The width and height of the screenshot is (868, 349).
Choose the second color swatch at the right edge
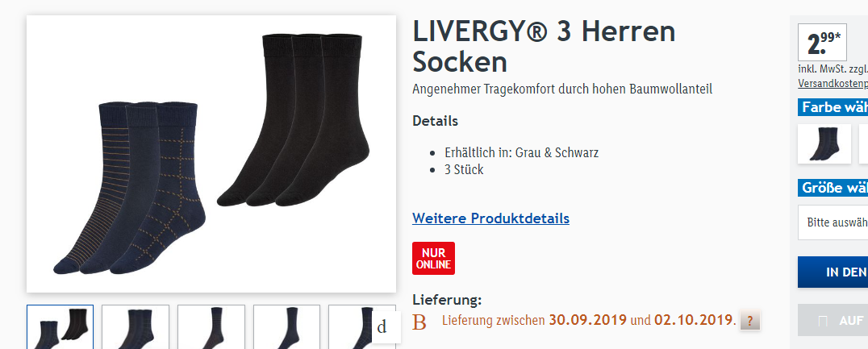click(864, 143)
